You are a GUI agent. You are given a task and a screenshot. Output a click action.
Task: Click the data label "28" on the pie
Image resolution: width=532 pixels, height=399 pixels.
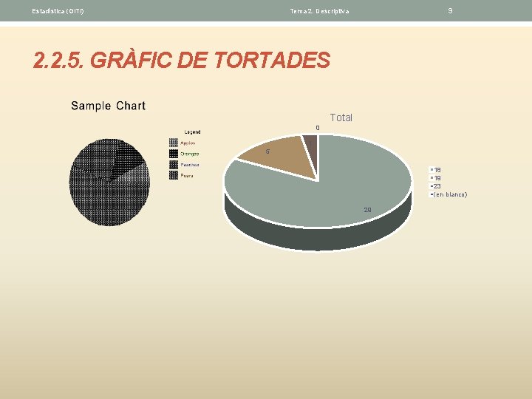(367, 210)
